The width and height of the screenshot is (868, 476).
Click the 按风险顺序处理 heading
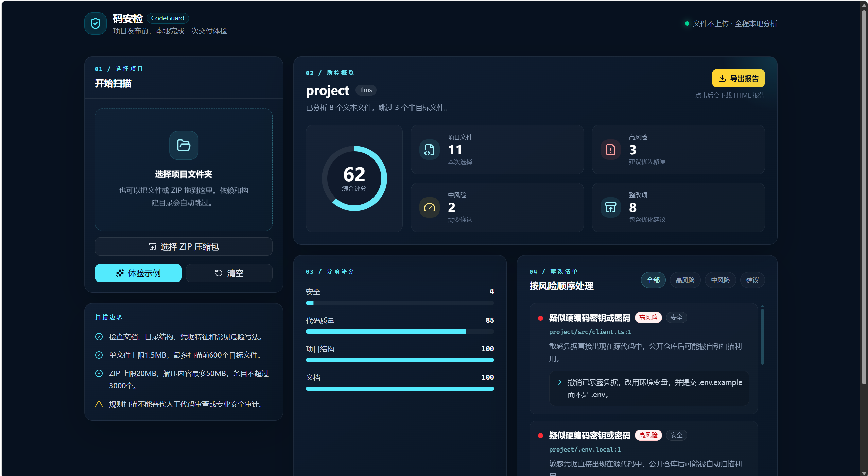561,286
